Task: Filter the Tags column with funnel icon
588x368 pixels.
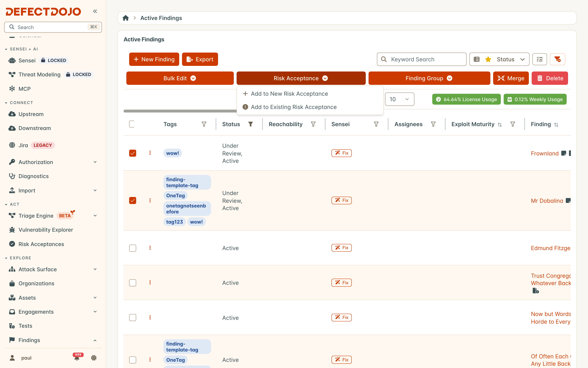Action: click(204, 124)
